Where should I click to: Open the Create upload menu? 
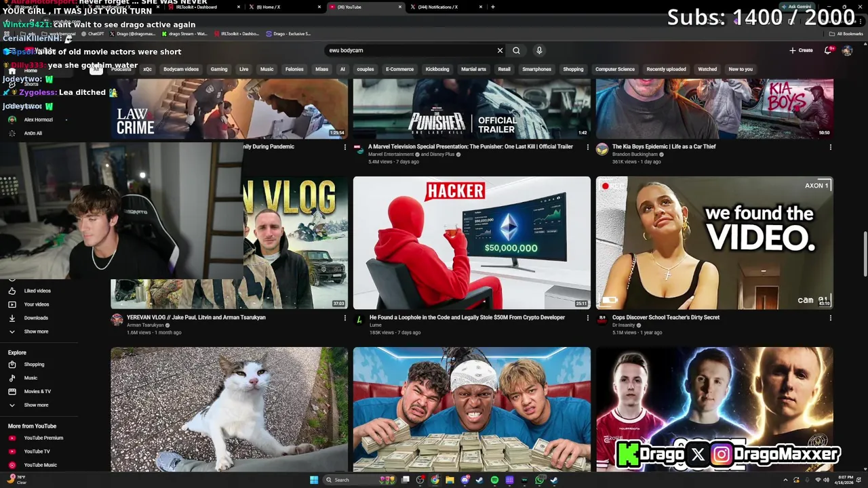coord(801,50)
